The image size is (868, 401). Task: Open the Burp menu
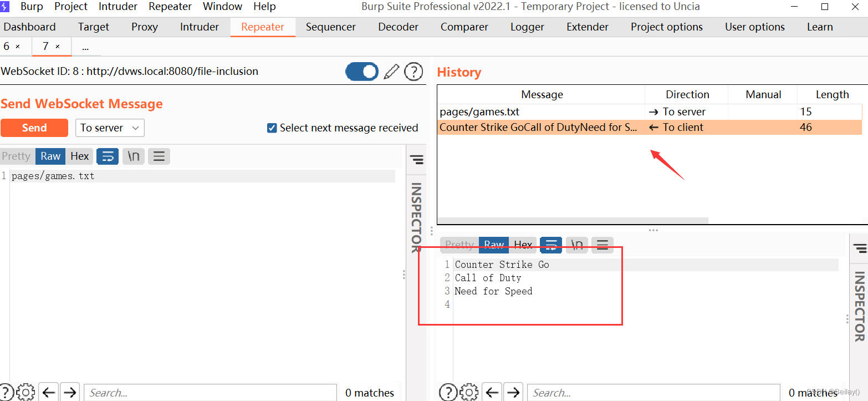(32, 7)
